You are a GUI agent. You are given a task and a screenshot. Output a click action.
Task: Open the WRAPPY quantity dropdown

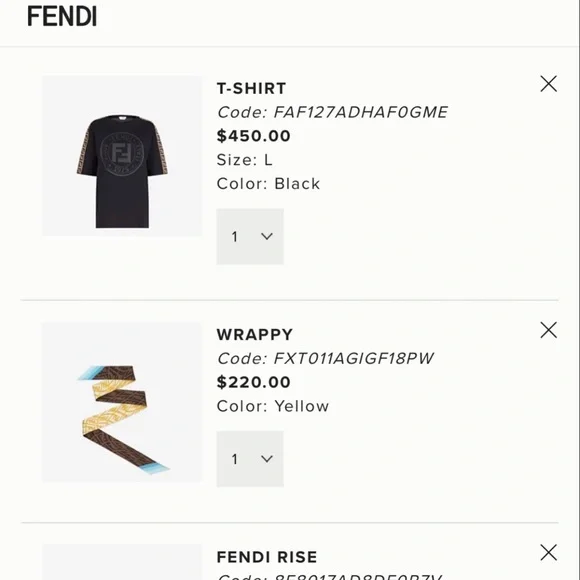(250, 459)
